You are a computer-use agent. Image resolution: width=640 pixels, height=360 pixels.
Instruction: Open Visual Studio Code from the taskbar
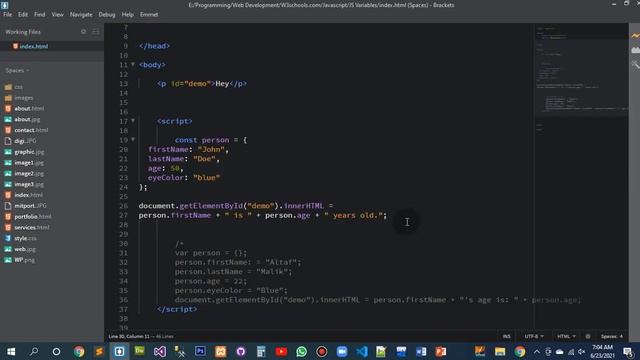click(362, 351)
